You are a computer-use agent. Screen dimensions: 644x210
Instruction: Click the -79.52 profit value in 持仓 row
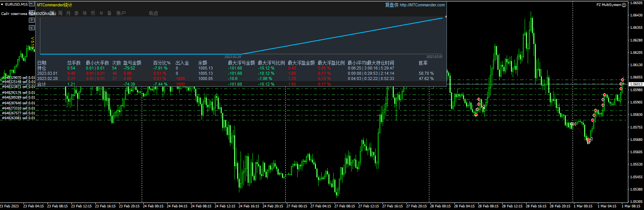[129, 68]
